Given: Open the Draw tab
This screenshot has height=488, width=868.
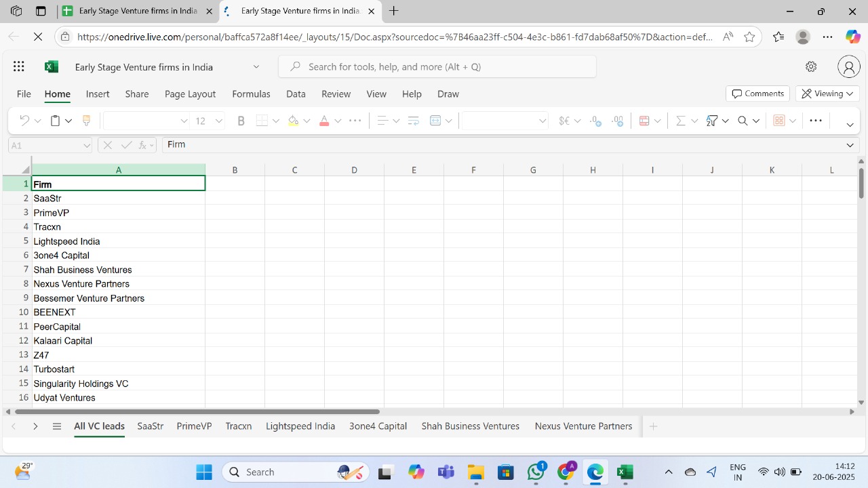Looking at the screenshot, I should 448,94.
